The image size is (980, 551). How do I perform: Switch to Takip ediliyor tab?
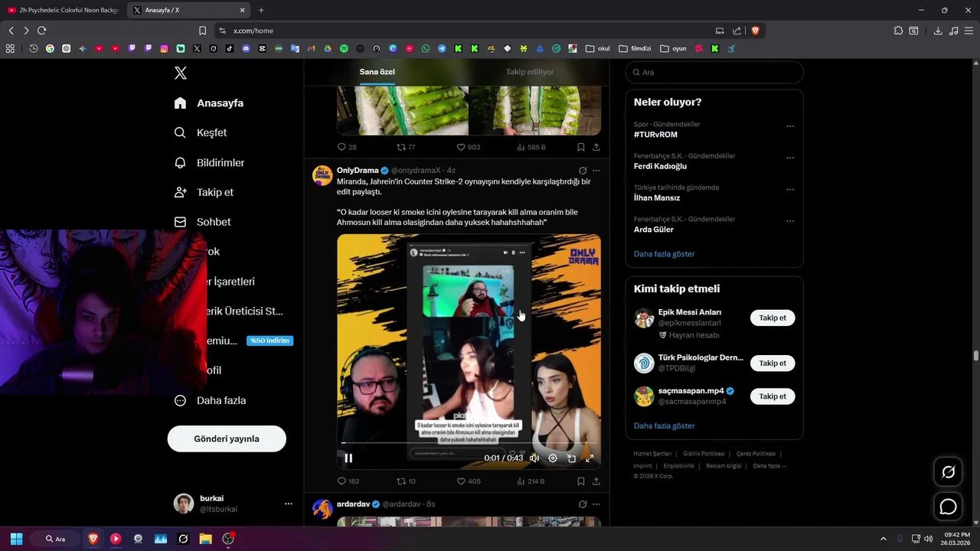tap(530, 72)
